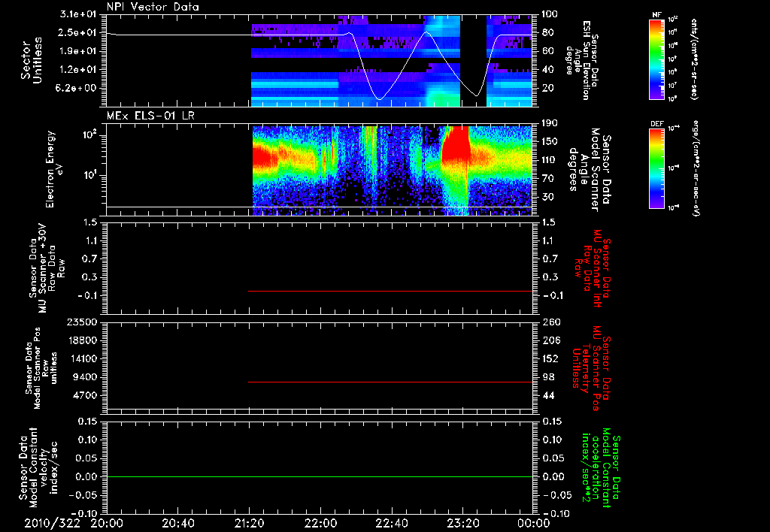This screenshot has height=532, width=770.
Task: Click the "18800" tick label
Action: (x=82, y=340)
